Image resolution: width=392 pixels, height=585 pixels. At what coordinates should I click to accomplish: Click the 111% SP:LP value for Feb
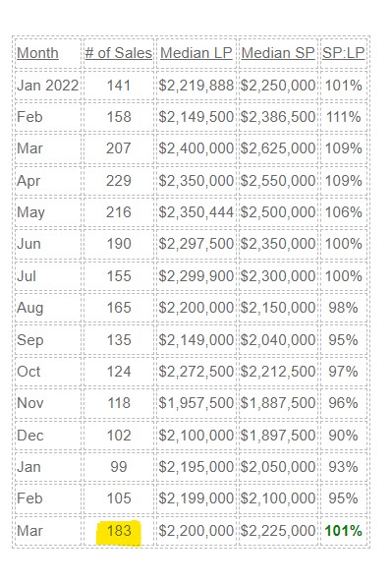(x=344, y=117)
